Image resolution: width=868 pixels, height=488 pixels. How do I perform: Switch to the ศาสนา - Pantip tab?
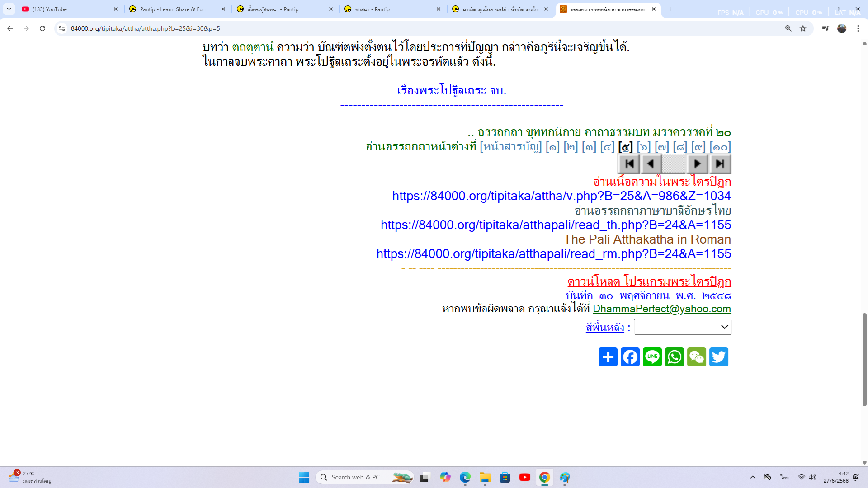[x=392, y=9]
